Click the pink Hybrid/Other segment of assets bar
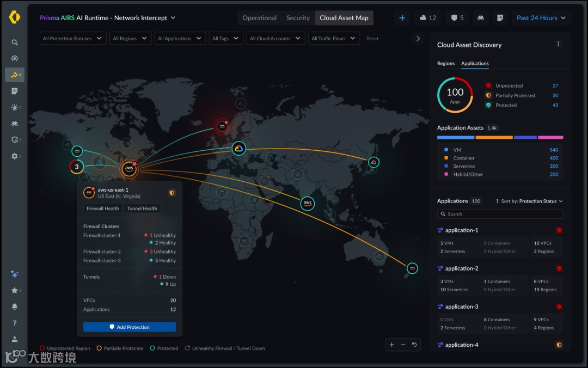The height and width of the screenshot is (368, 588). click(x=550, y=138)
